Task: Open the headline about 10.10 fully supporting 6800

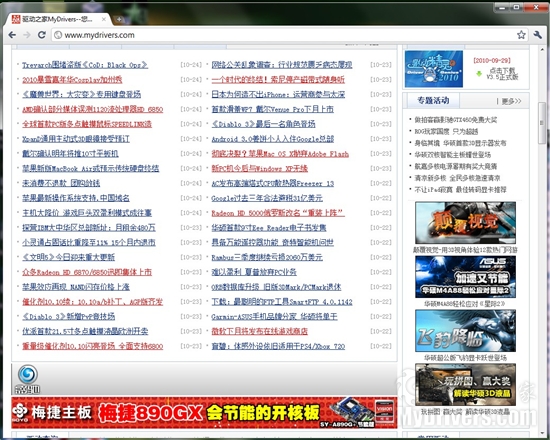Action: (x=93, y=346)
